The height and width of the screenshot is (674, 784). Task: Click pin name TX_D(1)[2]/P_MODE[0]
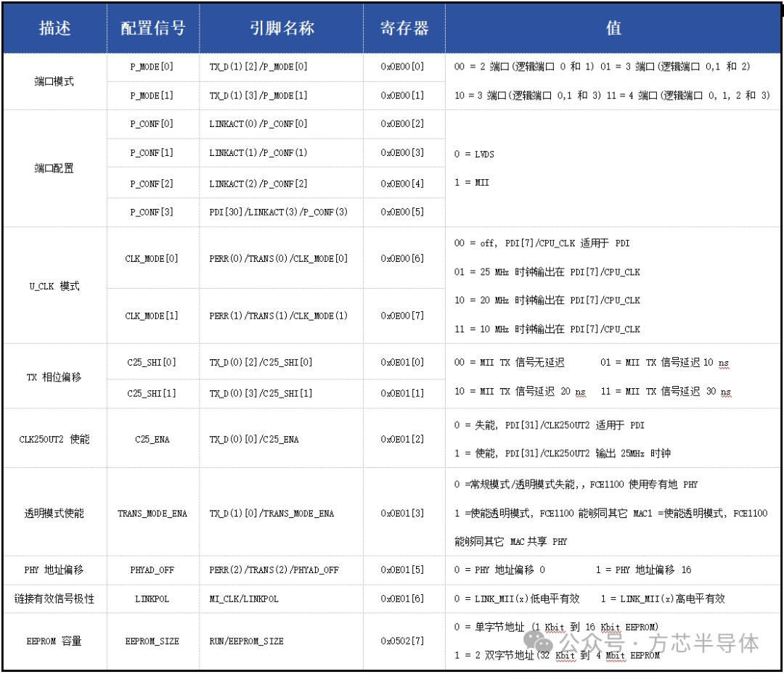tap(258, 67)
